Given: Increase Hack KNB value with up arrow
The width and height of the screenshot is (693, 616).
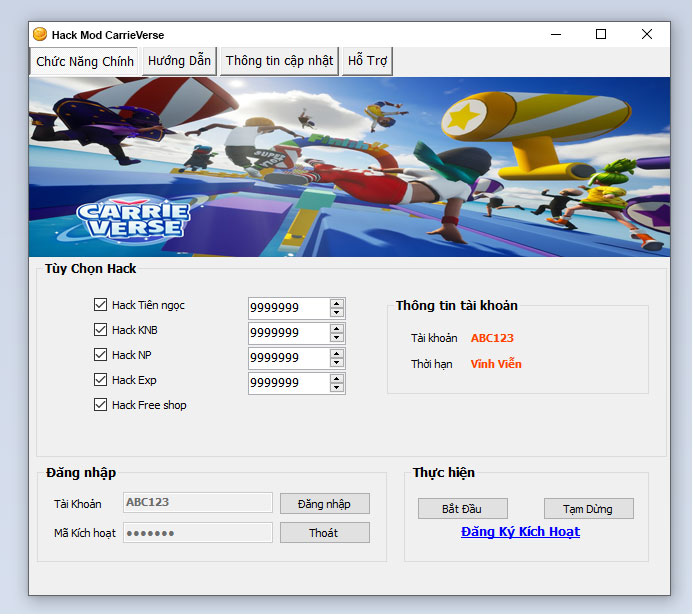Looking at the screenshot, I should (337, 329).
